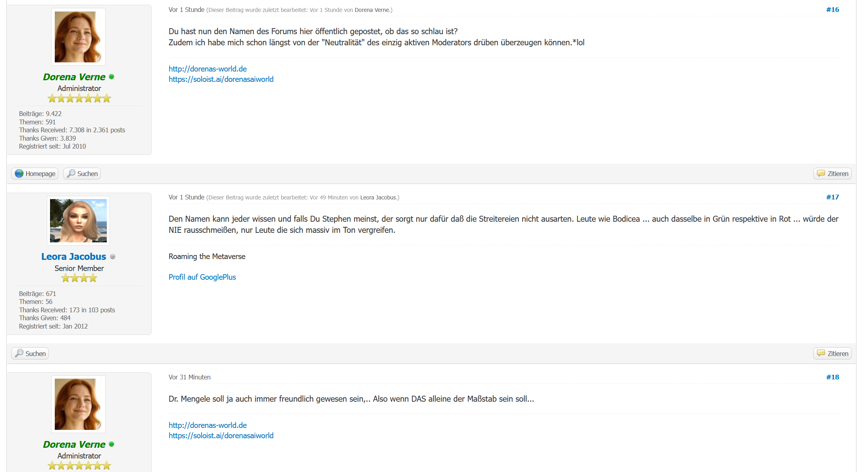Screen dimensions: 868x472
Task: Click the magnifier icon under post #16
Action: tap(71, 174)
